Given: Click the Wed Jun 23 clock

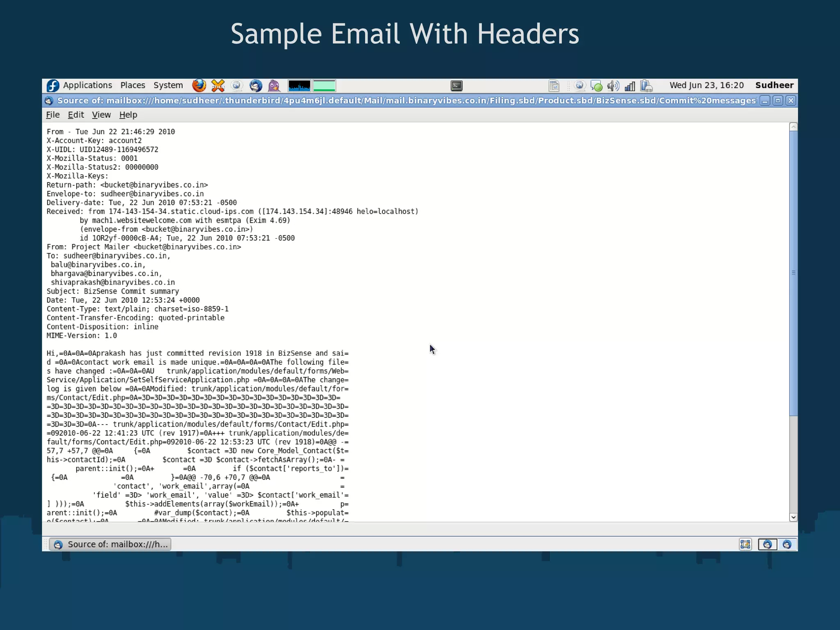Looking at the screenshot, I should coord(706,85).
